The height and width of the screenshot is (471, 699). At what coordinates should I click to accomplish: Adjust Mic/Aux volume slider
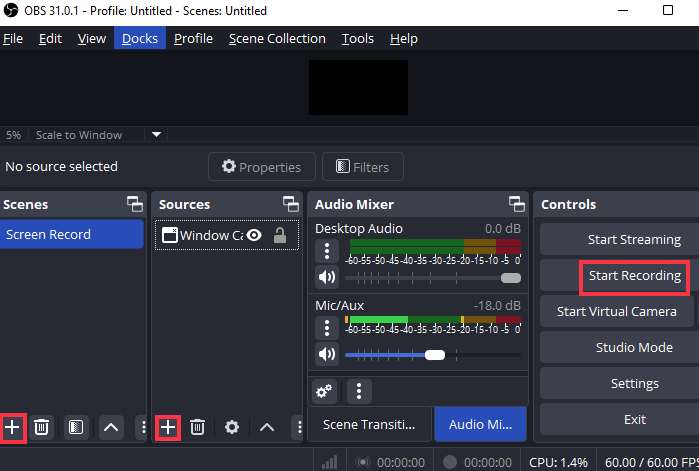(433, 355)
